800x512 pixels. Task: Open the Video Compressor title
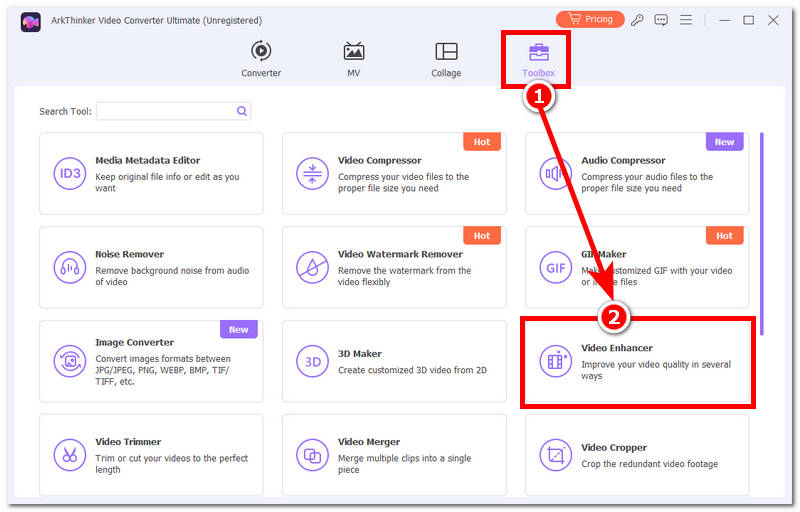[x=380, y=160]
